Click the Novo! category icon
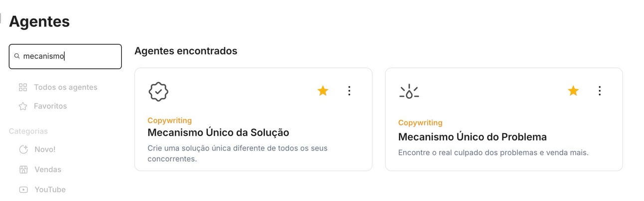The image size is (644, 201). click(x=23, y=149)
